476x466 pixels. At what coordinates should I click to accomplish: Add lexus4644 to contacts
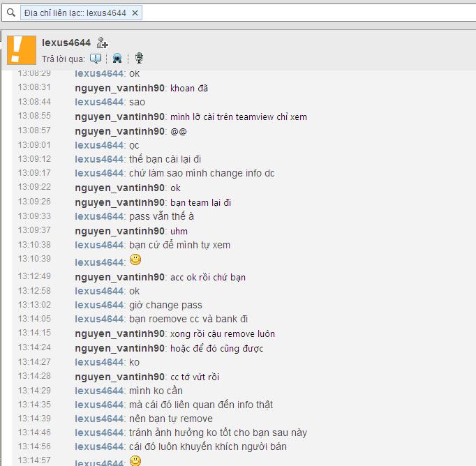point(103,43)
